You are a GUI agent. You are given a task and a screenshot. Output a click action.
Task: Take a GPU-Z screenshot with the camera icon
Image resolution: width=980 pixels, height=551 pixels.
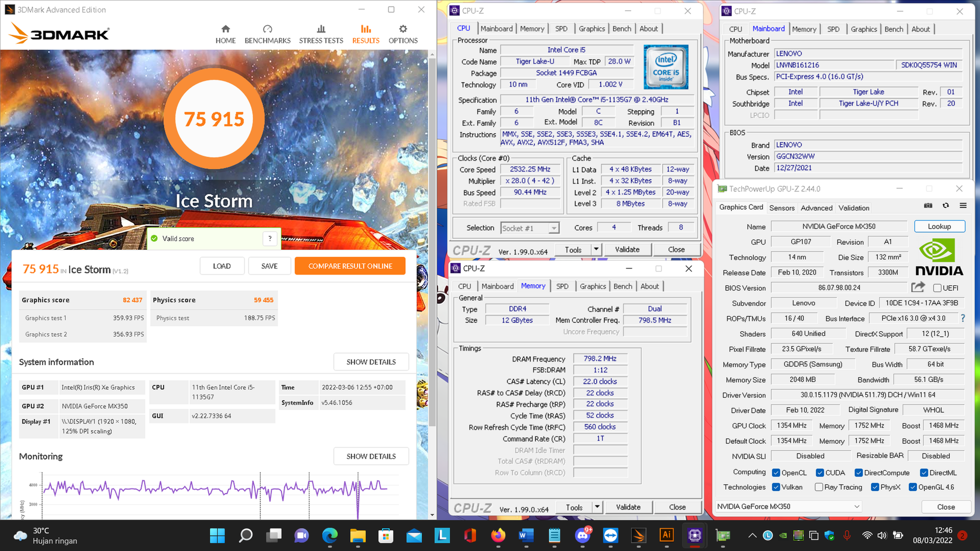[928, 206]
